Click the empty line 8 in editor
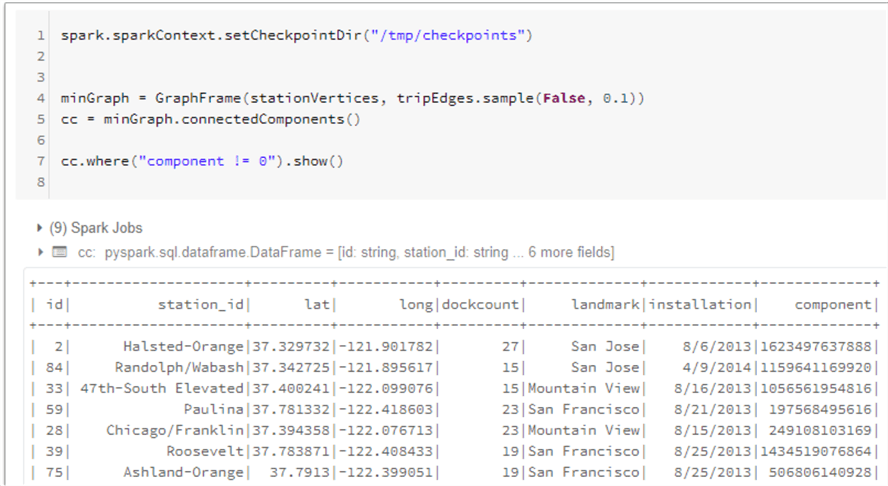Viewport: 888px width, 486px height. tap(300, 182)
